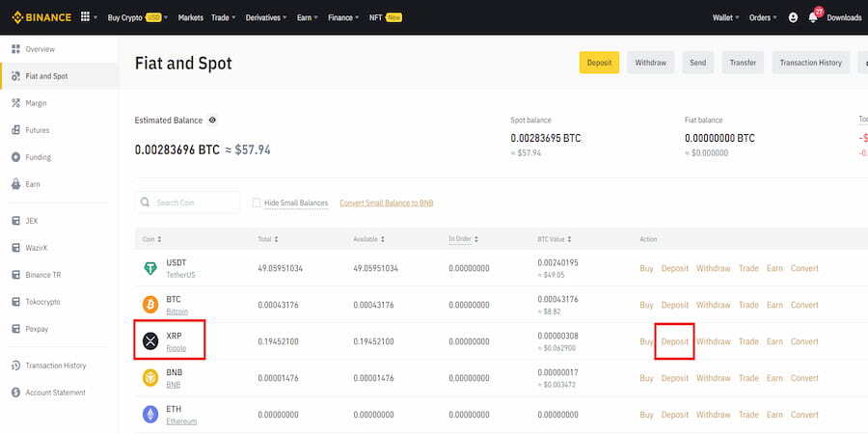
Task: Click Buy in the ETH row
Action: click(646, 415)
